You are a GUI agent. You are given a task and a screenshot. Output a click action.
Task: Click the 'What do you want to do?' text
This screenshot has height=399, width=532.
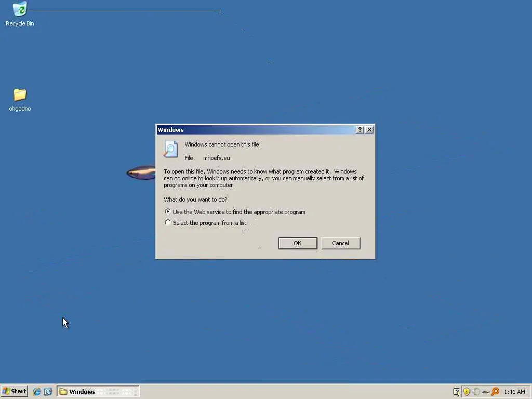pos(195,199)
